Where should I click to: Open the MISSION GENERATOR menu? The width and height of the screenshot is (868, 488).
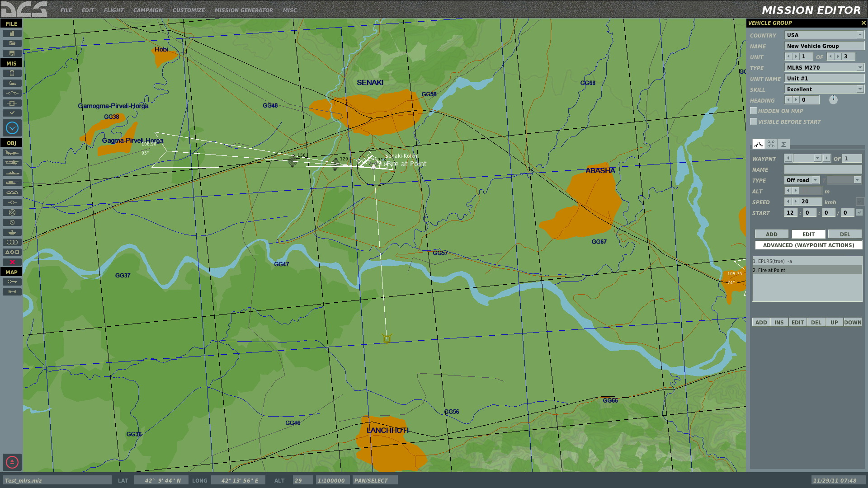tap(244, 10)
